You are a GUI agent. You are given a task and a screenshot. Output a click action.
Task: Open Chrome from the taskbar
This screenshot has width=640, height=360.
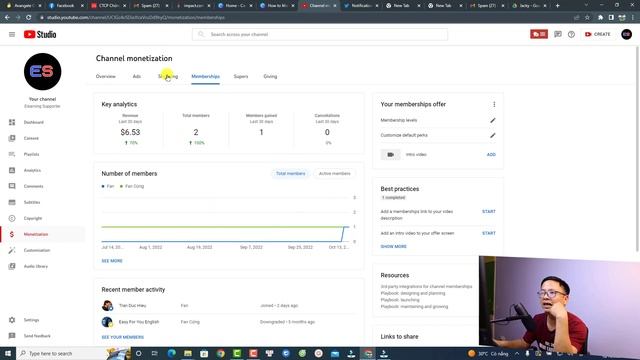(x=221, y=353)
